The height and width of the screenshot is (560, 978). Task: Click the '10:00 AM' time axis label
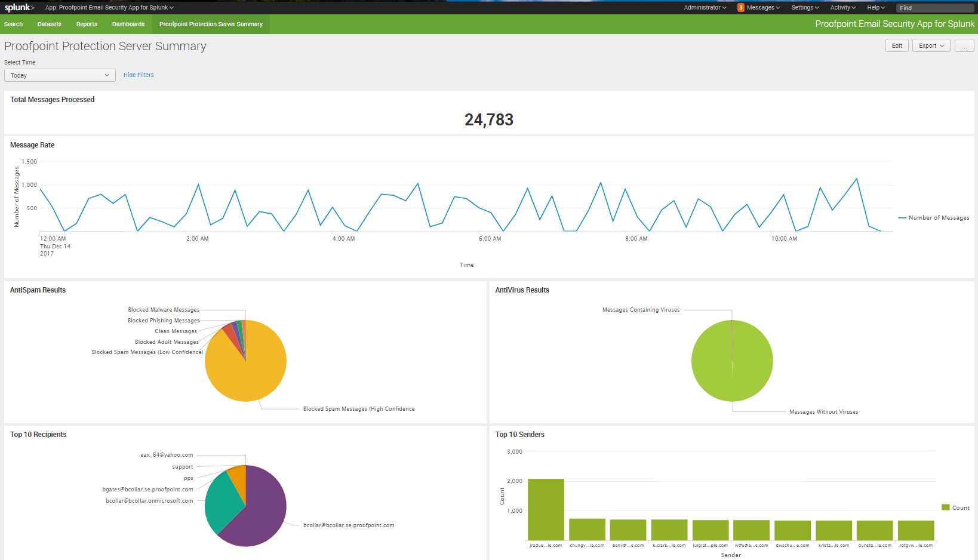(x=784, y=239)
